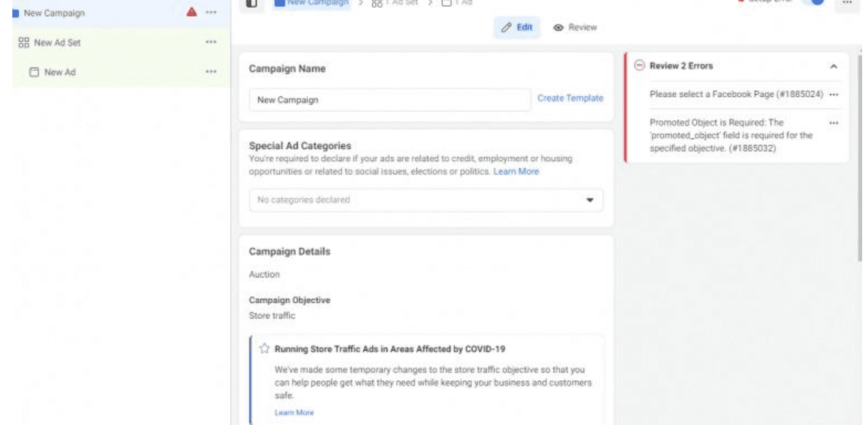Click the minus circle icon beside Review 2 Errors
Image resolution: width=868 pixels, height=425 pixels.
[639, 66]
